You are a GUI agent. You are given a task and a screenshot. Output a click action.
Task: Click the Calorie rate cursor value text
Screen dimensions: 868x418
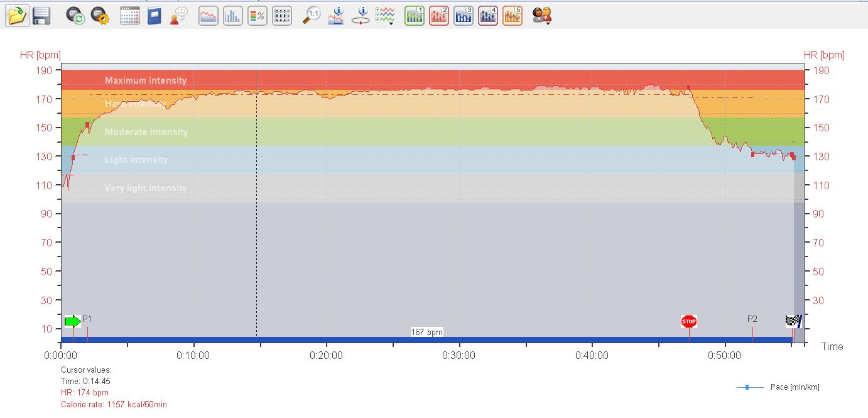click(114, 404)
